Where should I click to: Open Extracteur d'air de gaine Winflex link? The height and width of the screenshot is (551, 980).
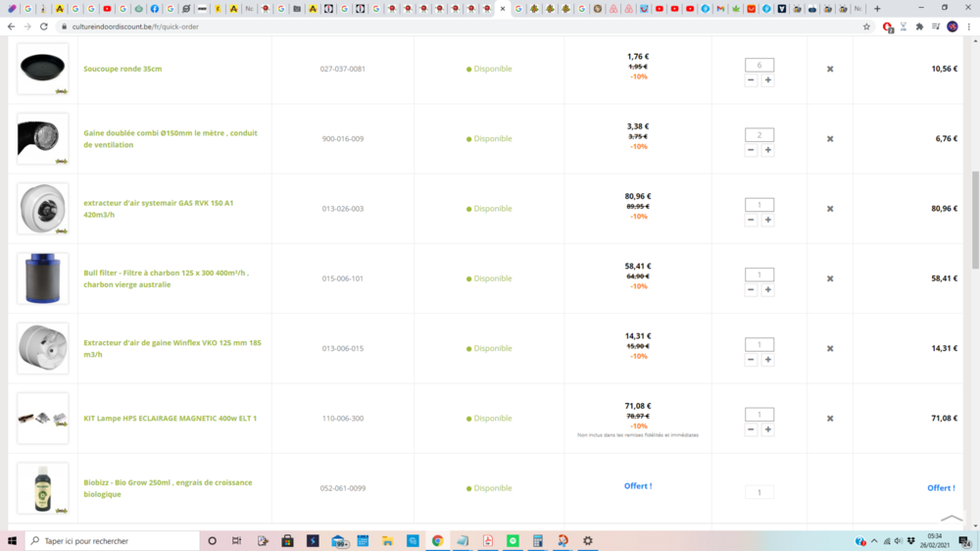[x=172, y=348]
